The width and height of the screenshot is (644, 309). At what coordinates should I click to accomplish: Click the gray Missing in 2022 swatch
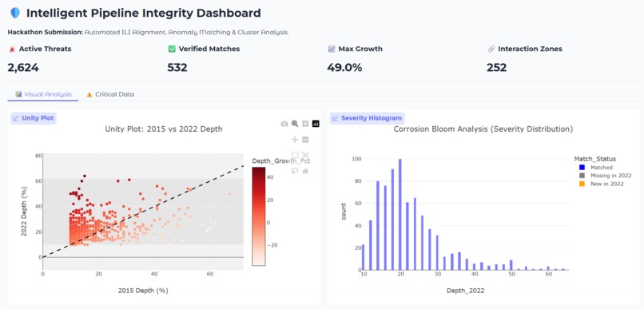(582, 176)
